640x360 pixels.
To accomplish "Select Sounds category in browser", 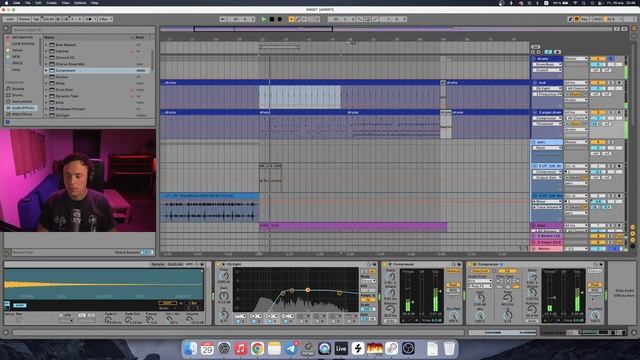I will pyautogui.click(x=18, y=89).
